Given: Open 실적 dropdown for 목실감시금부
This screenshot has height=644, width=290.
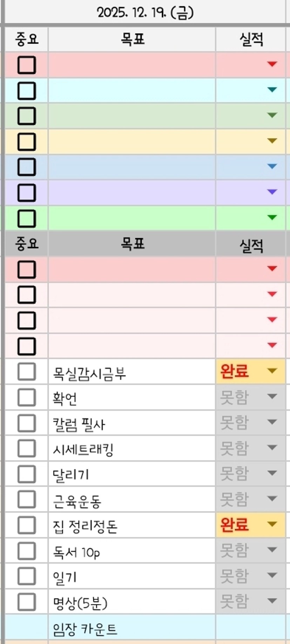Looking at the screenshot, I should coord(272,371).
